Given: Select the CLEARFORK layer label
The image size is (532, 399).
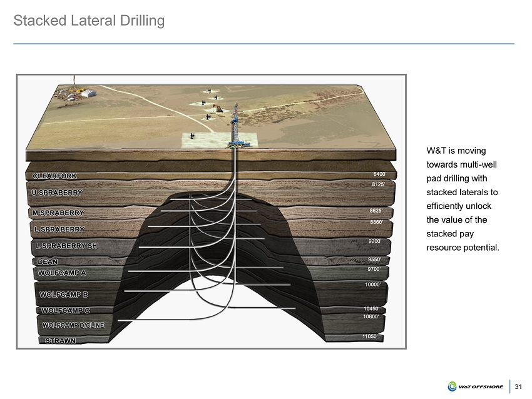Looking at the screenshot, I should click(54, 176).
